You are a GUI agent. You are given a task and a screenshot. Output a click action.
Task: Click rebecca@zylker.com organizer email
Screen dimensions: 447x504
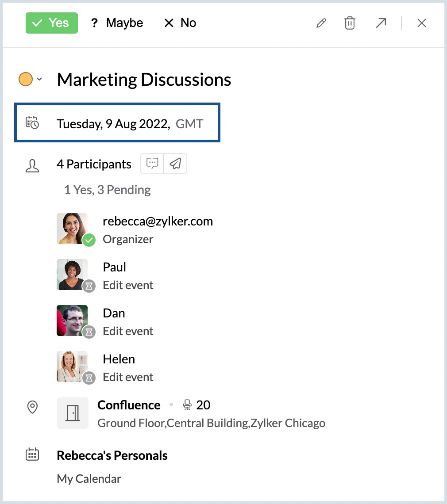158,221
